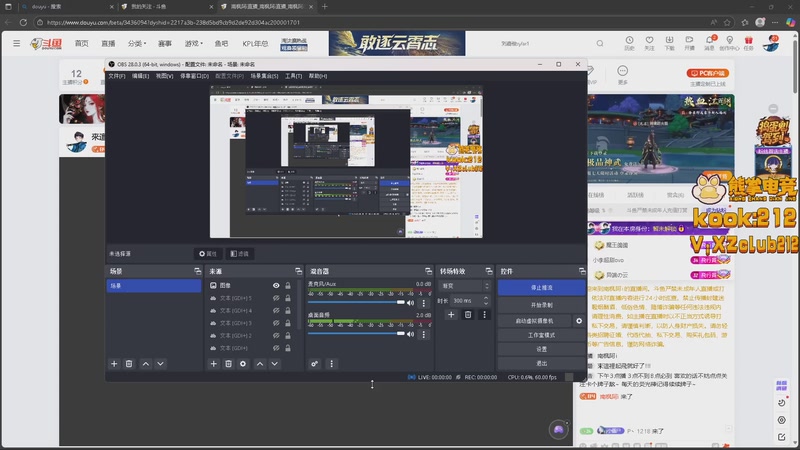This screenshot has height=450, width=800.
Task: Hide the 图像 source via eye icon
Action: coord(276,286)
